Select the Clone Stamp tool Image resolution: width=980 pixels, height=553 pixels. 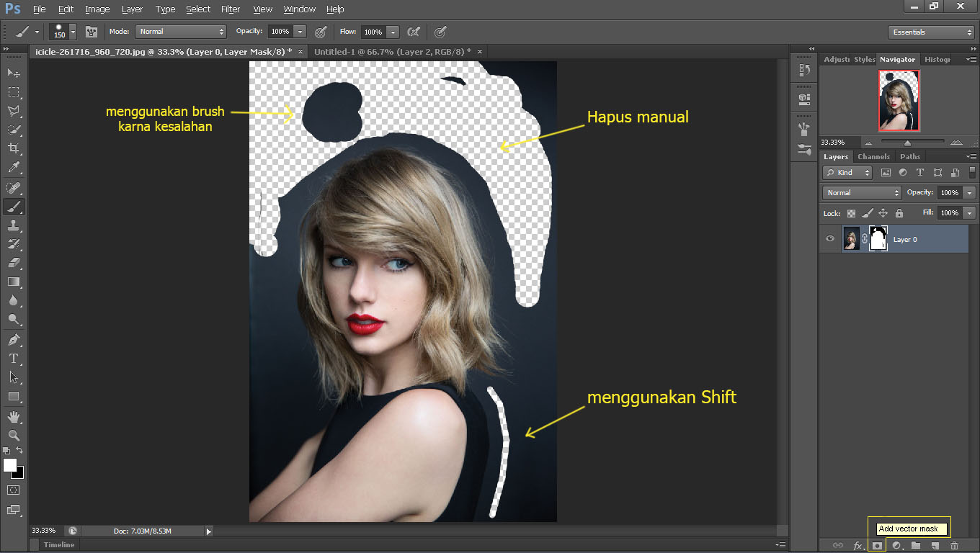coord(14,225)
